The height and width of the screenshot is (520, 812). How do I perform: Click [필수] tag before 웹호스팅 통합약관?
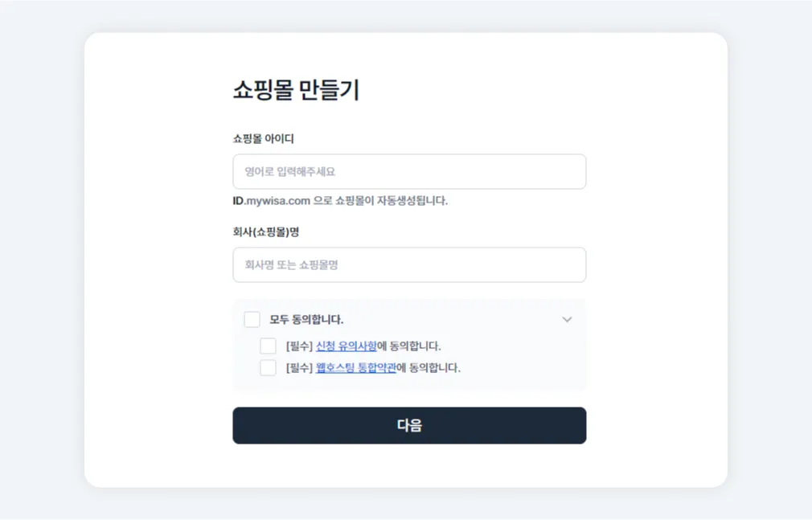(298, 368)
